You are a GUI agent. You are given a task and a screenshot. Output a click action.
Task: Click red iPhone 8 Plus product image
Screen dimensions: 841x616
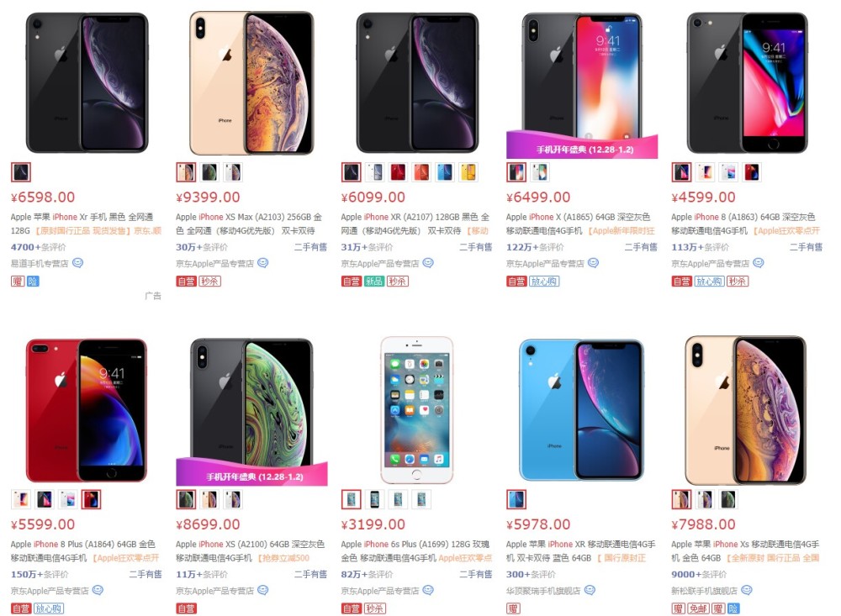pyautogui.click(x=87, y=409)
